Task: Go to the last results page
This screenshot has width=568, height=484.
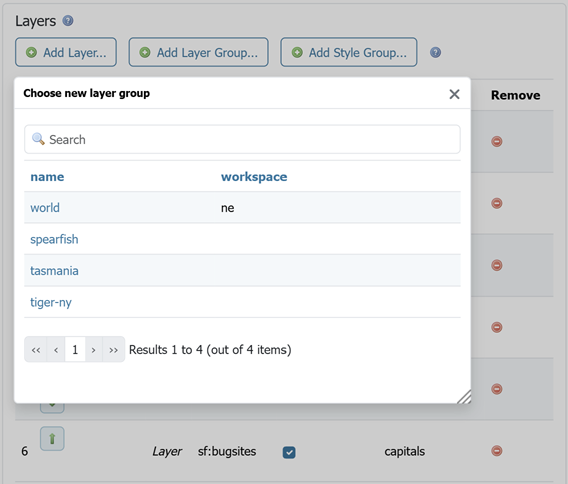Action: [x=113, y=350]
